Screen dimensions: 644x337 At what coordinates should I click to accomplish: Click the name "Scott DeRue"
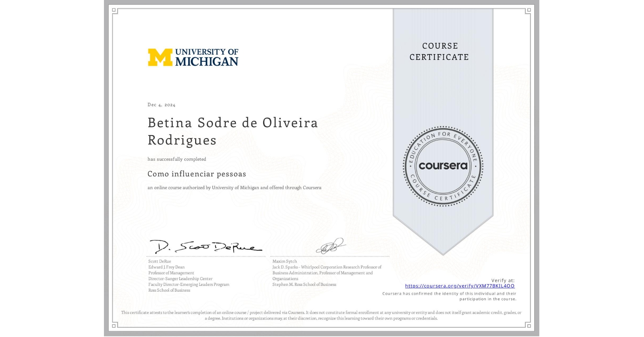(x=160, y=261)
